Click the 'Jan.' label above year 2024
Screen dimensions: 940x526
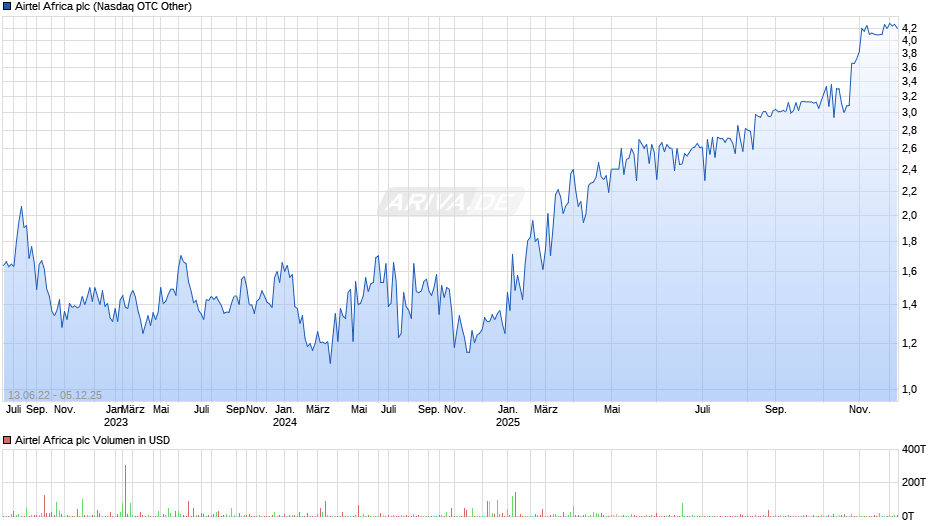(x=285, y=410)
